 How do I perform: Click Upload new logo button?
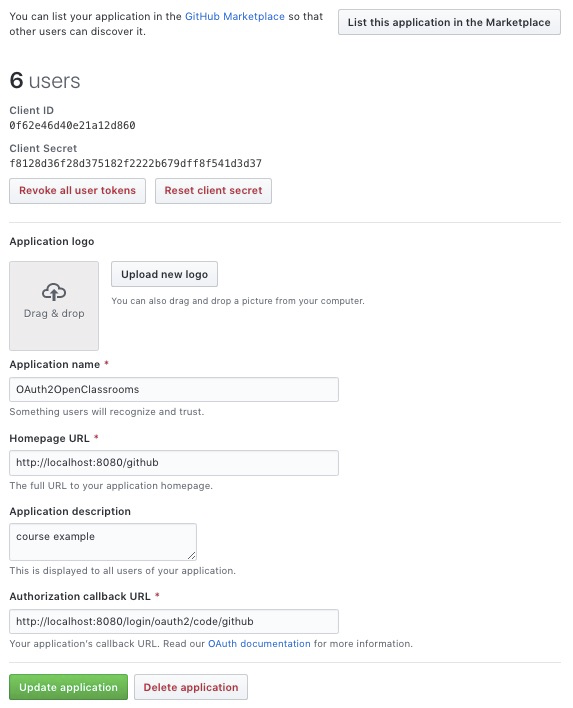[164, 274]
